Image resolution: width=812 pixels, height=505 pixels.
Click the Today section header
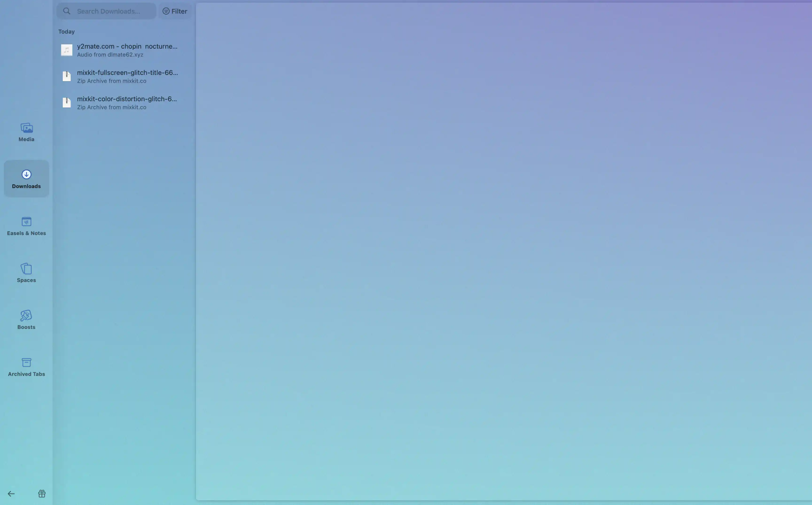67,32
